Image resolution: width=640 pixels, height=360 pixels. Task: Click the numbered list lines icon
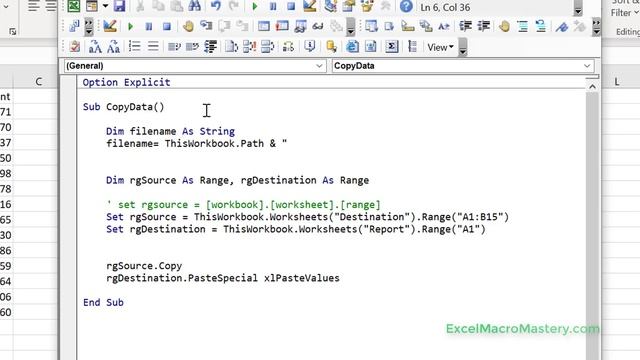134,47
